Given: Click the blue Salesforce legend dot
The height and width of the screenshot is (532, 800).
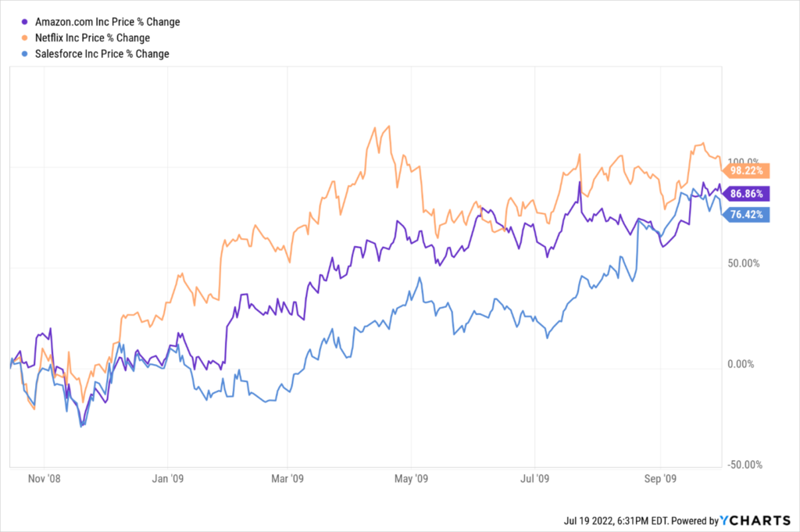Looking at the screenshot, I should [28, 54].
